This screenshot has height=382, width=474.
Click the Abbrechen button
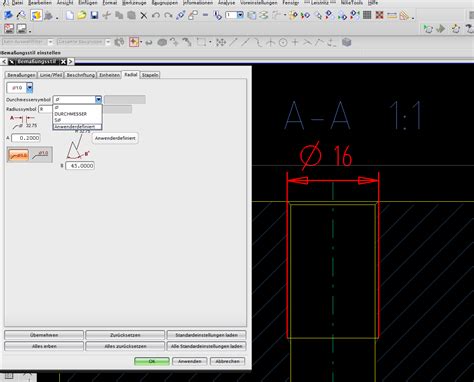(x=227, y=361)
